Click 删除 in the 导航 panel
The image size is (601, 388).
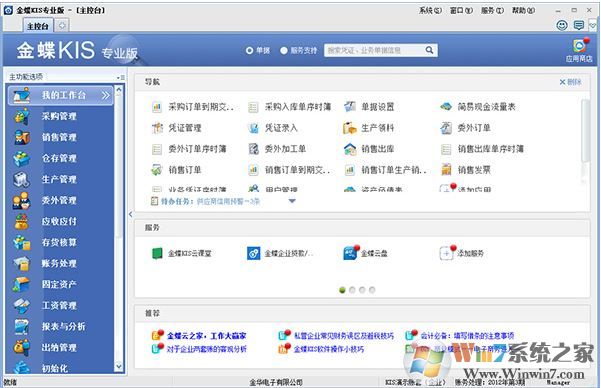tap(570, 82)
